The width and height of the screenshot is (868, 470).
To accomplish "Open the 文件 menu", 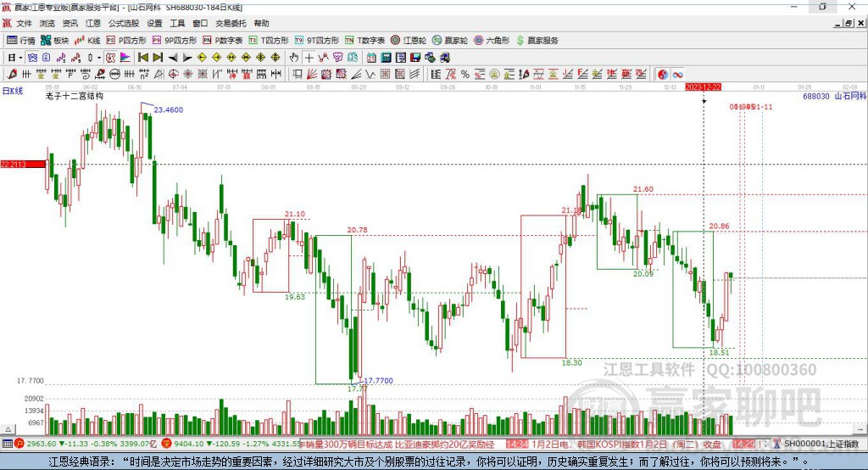I will tap(24, 23).
